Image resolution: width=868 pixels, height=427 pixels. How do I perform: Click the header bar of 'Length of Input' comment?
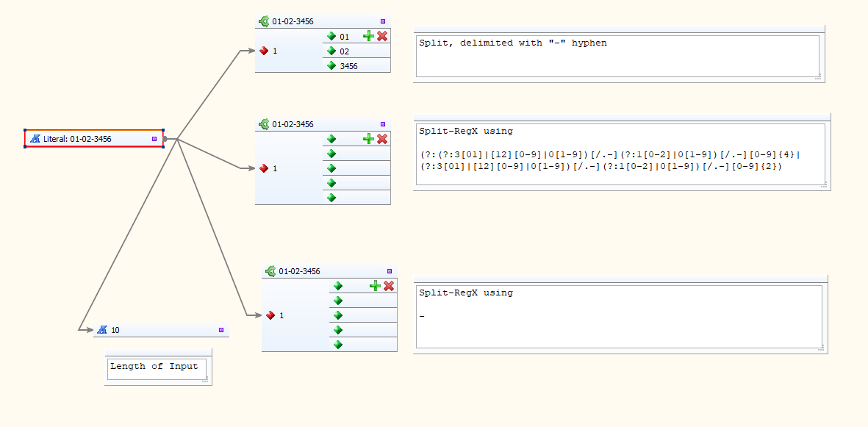(158, 352)
